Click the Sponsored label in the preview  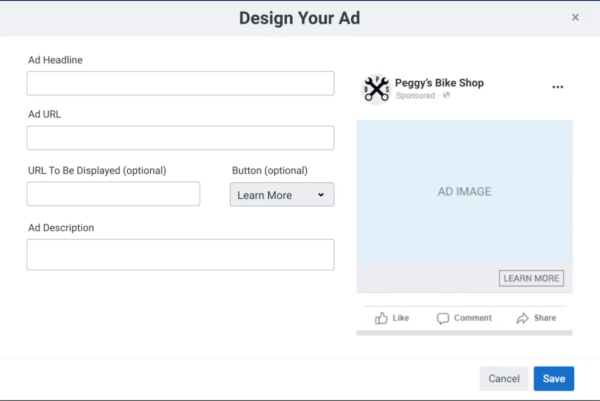click(415, 96)
